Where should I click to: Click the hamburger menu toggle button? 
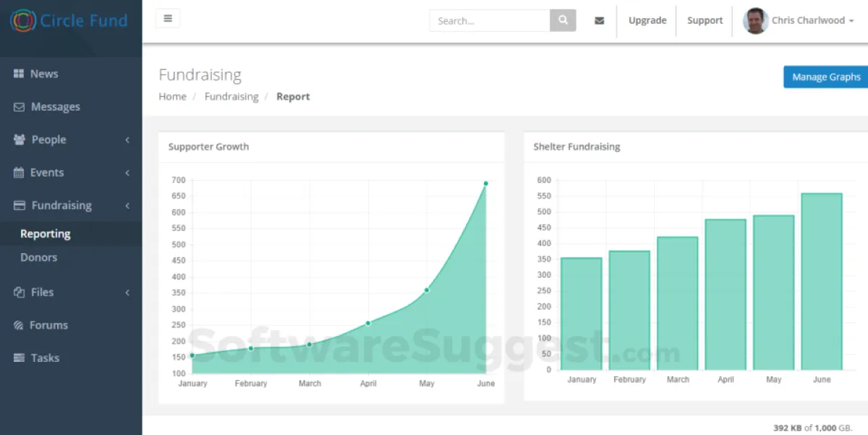click(x=168, y=19)
